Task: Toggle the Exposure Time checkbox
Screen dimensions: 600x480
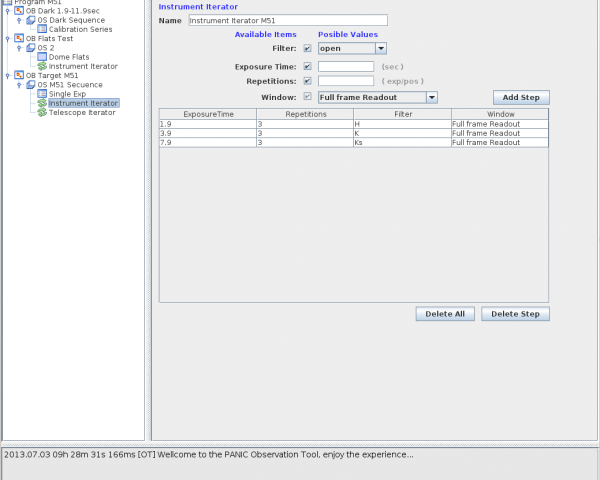Action: [307, 66]
